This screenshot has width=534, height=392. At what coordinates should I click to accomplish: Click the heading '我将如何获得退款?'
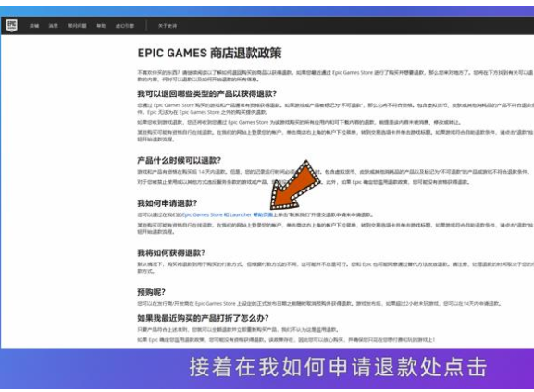[x=171, y=252]
